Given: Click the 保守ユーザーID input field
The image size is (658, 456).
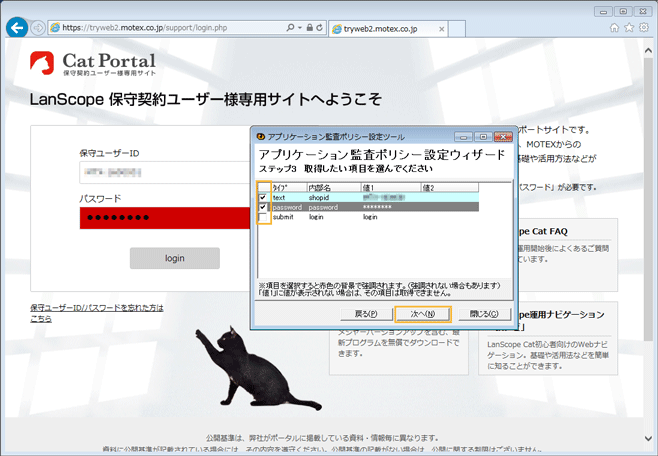Looking at the screenshot, I should pos(164,172).
